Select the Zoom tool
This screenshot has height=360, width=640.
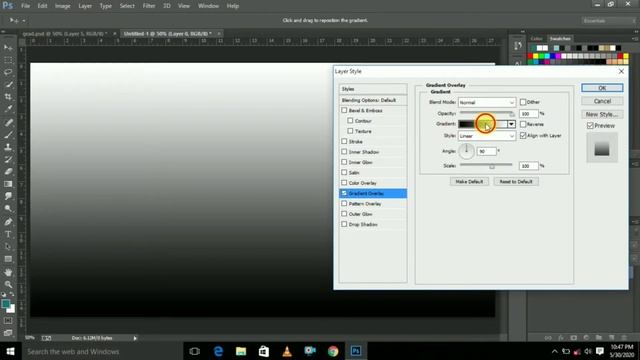tap(8, 284)
